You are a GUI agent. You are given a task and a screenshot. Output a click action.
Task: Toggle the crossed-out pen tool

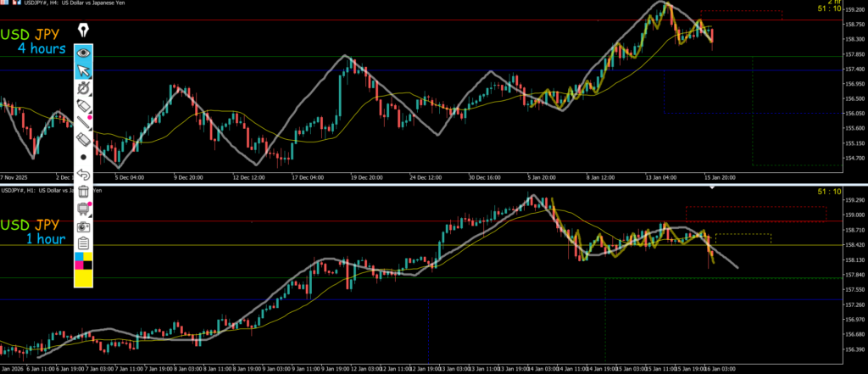tap(83, 87)
